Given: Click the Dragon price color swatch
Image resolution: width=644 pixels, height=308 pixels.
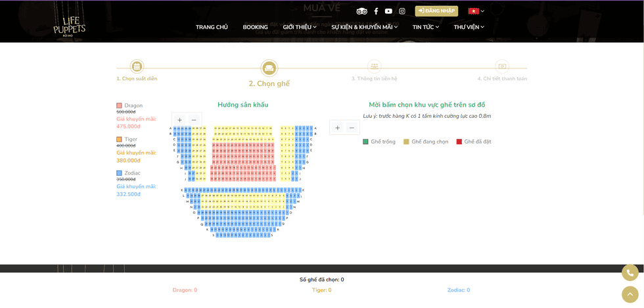Looking at the screenshot, I should pos(119,105).
